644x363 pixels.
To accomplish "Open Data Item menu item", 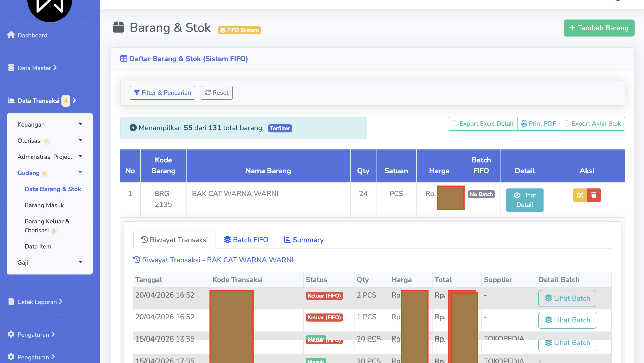I will [38, 246].
